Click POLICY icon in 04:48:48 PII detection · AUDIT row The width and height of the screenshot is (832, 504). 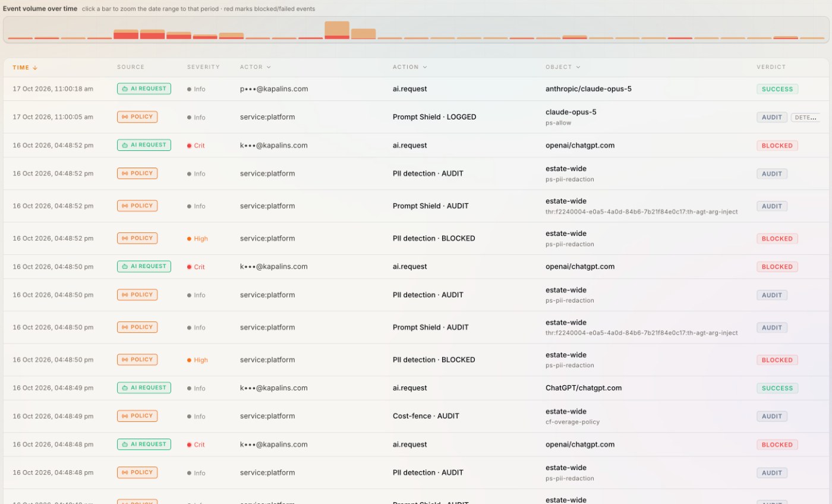[125, 472]
